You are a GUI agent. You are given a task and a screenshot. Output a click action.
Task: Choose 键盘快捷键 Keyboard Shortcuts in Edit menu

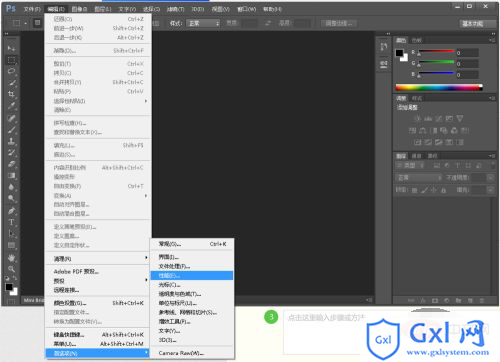point(98,334)
